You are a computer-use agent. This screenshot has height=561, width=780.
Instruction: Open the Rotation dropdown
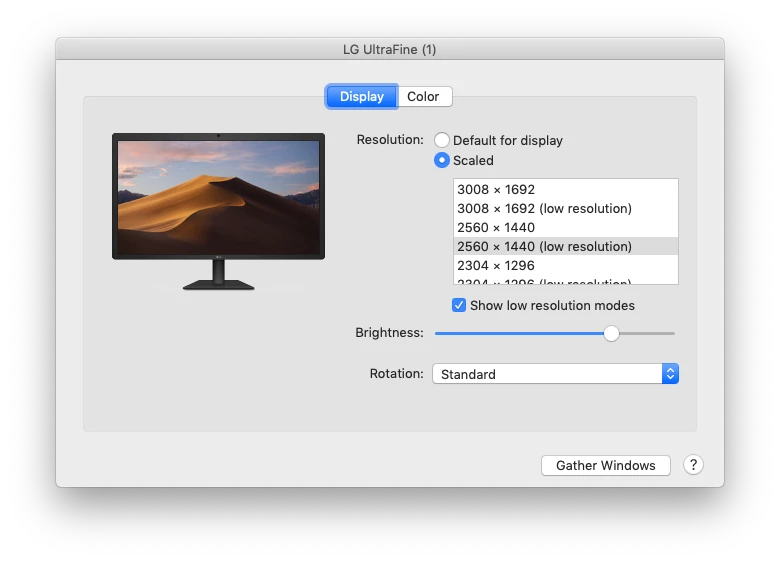tap(555, 374)
